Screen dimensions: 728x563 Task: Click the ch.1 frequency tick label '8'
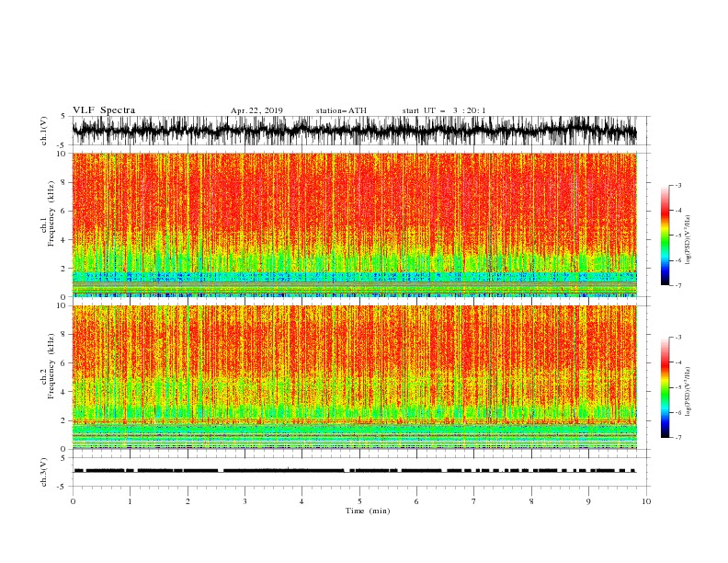65,182
